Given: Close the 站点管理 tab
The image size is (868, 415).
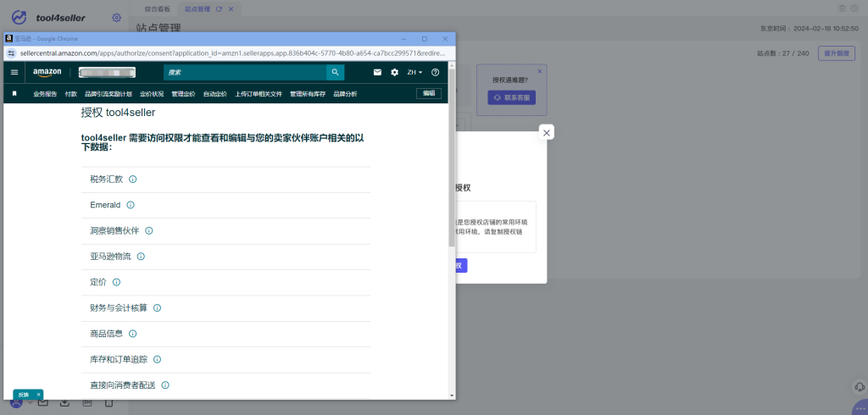Looking at the screenshot, I should pos(231,8).
